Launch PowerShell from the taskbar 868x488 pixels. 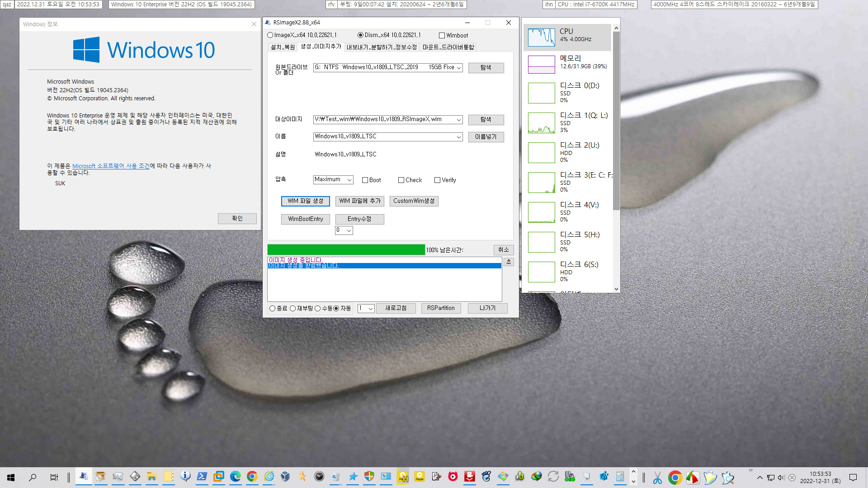click(x=202, y=477)
